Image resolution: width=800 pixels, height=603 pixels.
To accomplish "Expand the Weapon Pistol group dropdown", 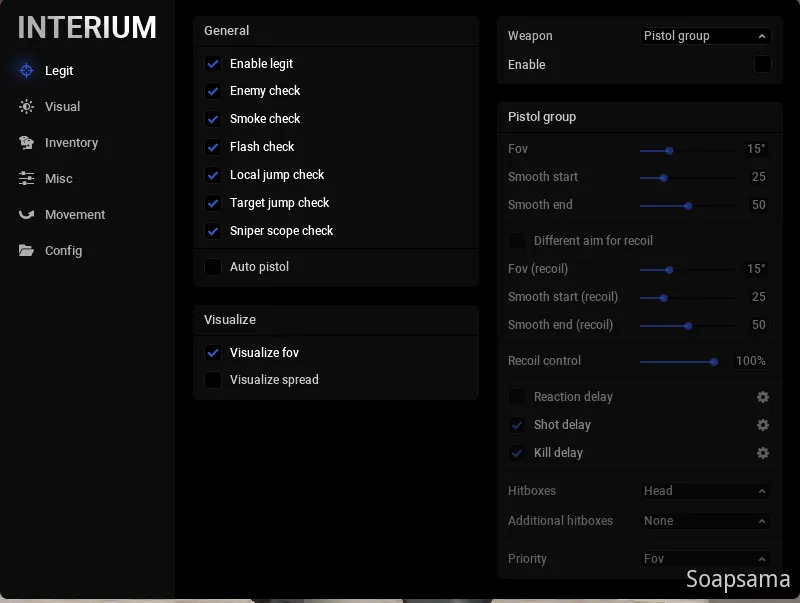I will tap(705, 36).
